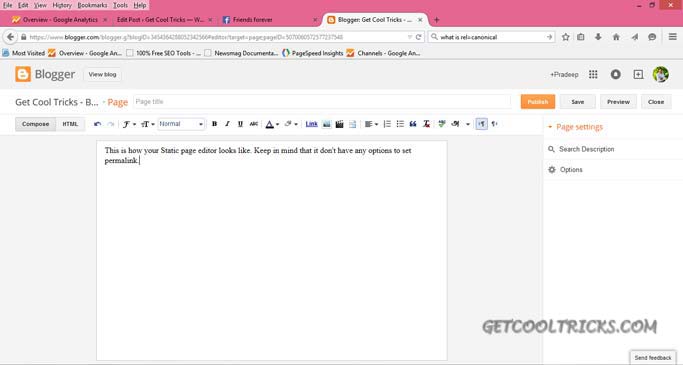Open Google apps grid icon
Screen dimensions: 683x365
pyautogui.click(x=593, y=74)
